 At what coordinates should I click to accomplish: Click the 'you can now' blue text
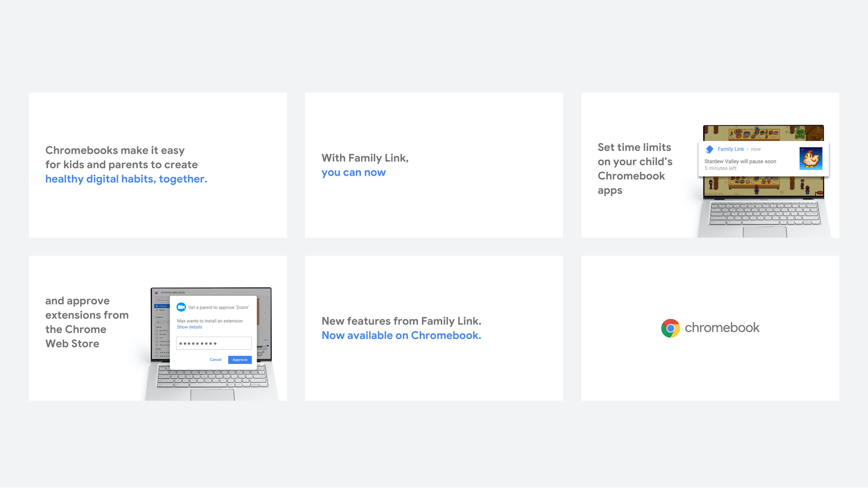tap(354, 172)
